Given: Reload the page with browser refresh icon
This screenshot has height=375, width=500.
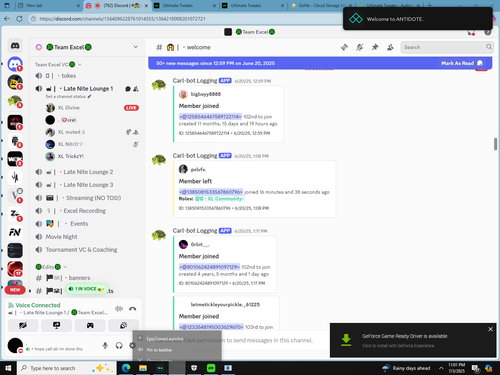Looking at the screenshot, I should (19, 19).
